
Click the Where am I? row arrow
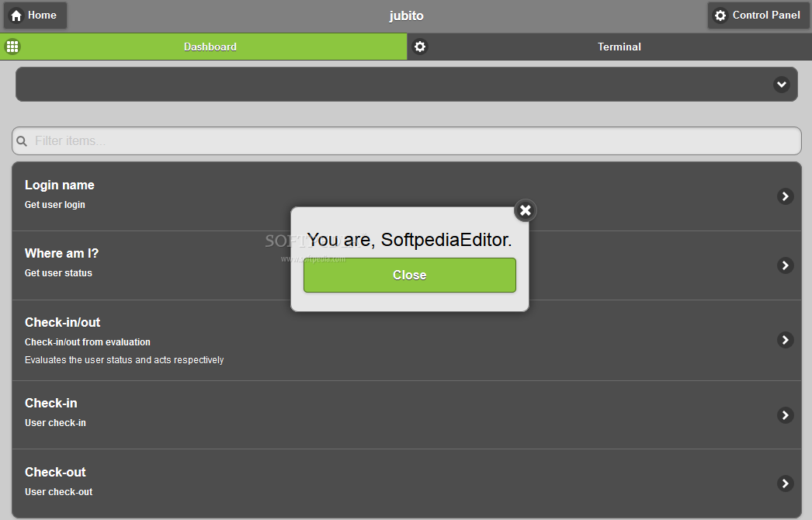[x=785, y=265]
